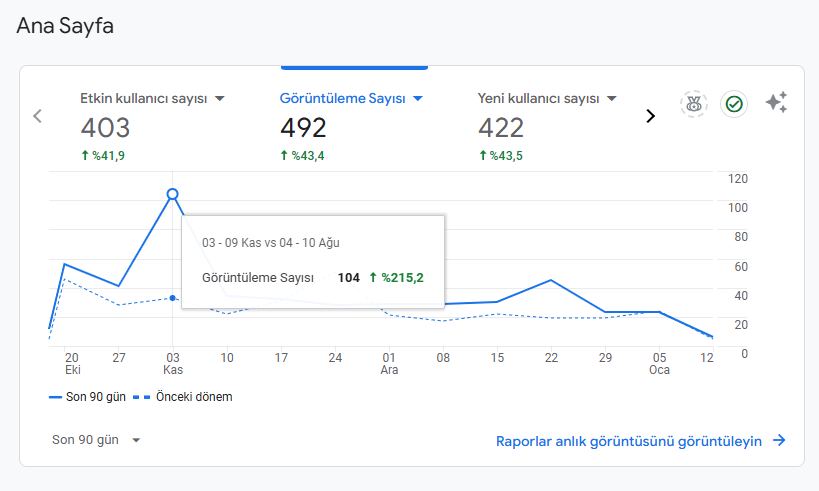
Task: Expand the Etkin kullanıcı sayısı metric dropdown
Action: click(x=220, y=98)
